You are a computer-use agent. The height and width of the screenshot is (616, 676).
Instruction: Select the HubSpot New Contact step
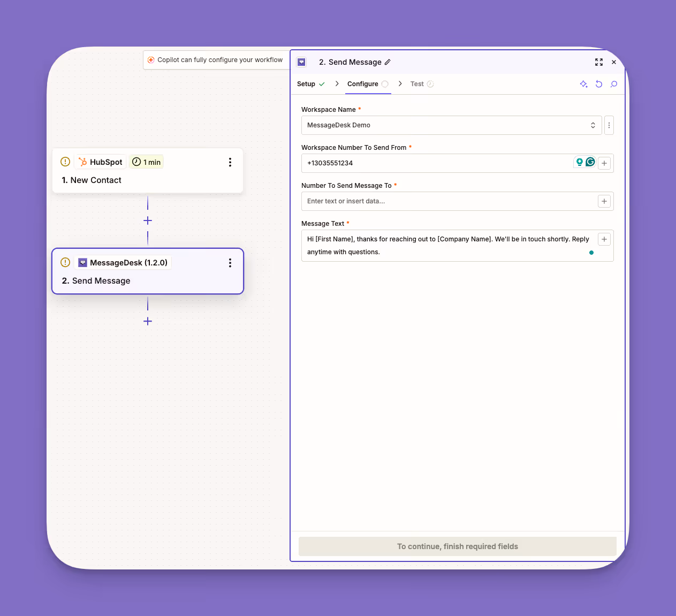148,171
